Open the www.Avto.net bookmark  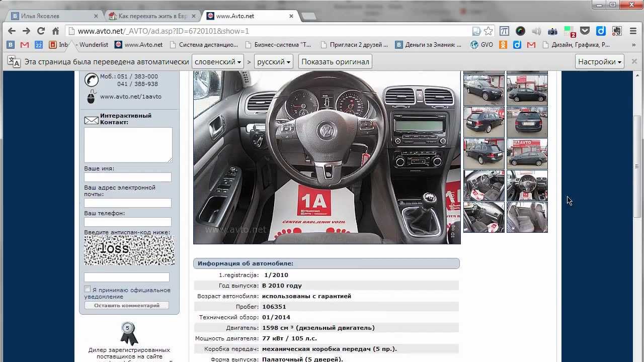tap(138, 45)
